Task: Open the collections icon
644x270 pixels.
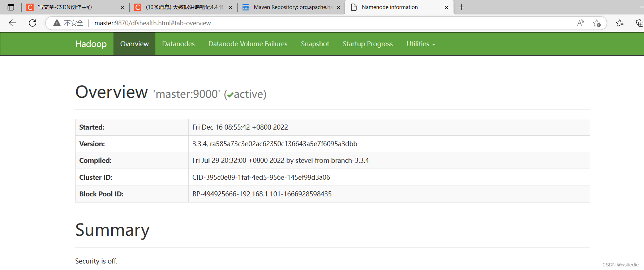Action: tap(639, 23)
